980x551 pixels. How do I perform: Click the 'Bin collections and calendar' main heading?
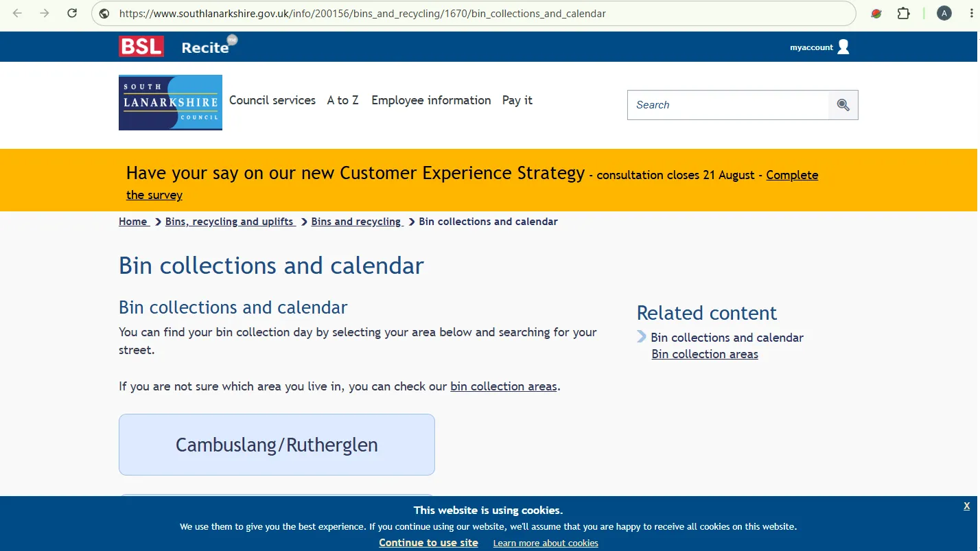pos(271,266)
